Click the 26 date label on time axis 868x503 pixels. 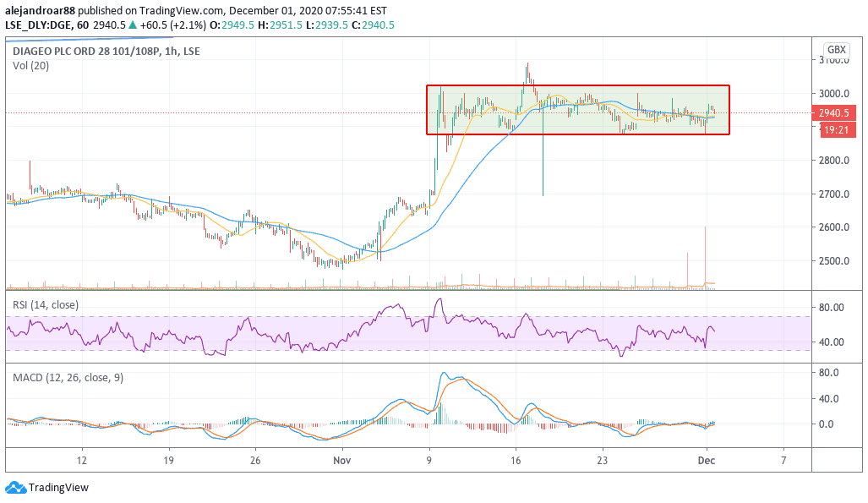(x=255, y=461)
